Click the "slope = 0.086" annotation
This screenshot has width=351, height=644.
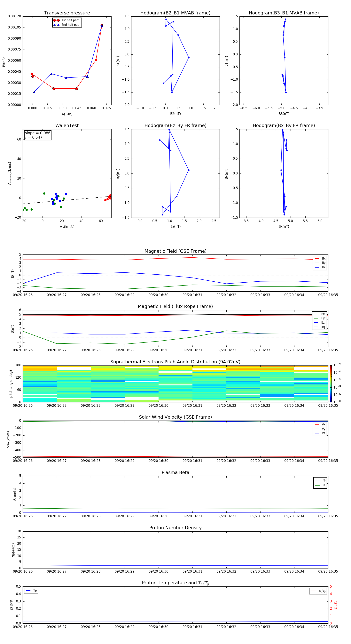pyautogui.click(x=38, y=133)
